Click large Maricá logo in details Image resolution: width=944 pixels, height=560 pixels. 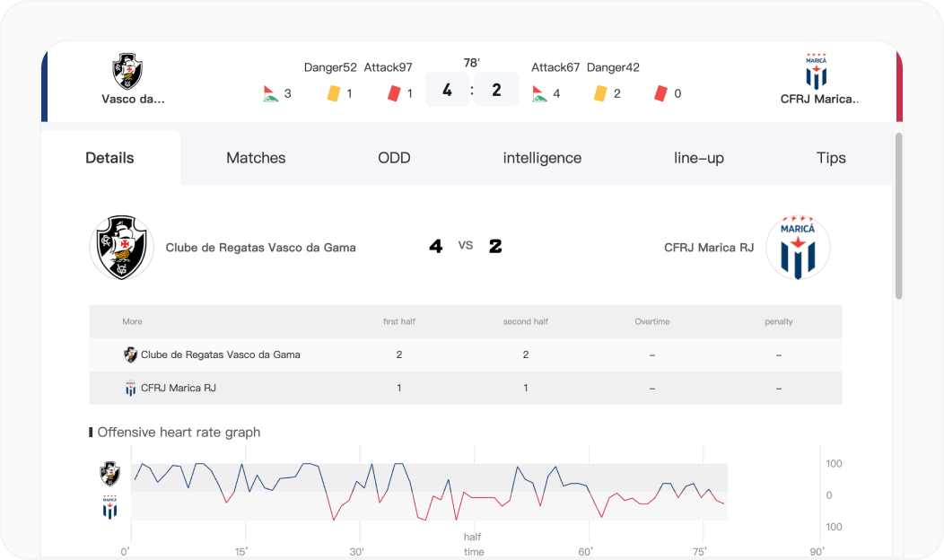coord(798,247)
